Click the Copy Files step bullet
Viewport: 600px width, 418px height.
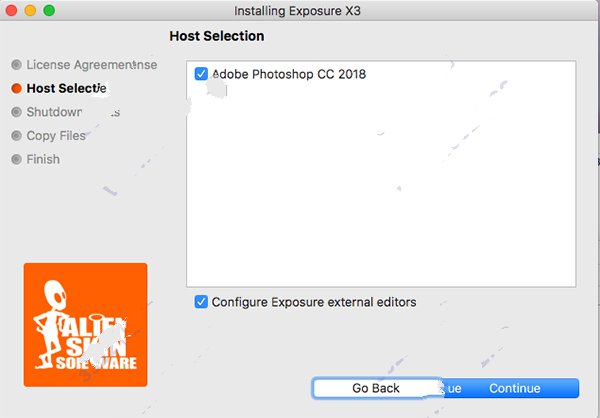16,136
